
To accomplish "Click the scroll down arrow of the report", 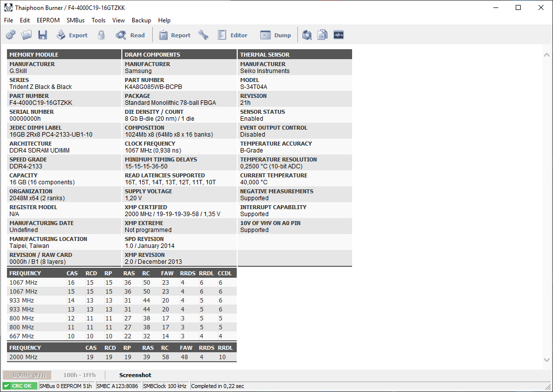I will coord(547,360).
